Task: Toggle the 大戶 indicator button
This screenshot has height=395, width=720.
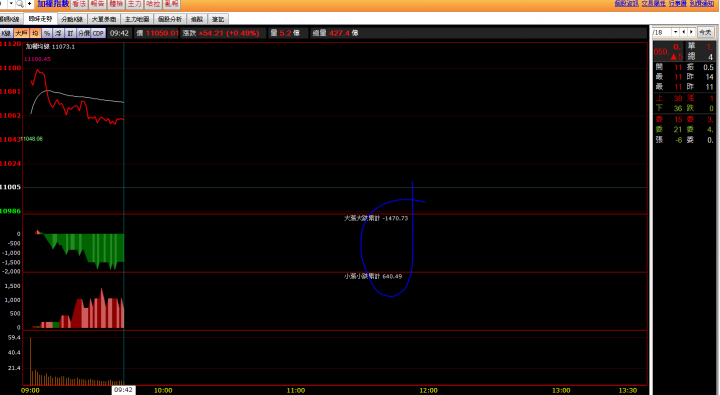Action: [x=21, y=34]
